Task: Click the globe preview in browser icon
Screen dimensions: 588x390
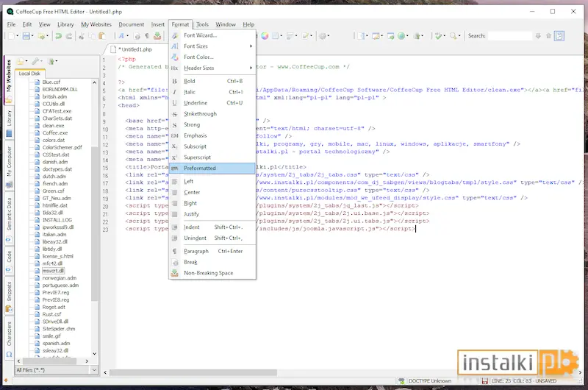Action: pos(401,36)
